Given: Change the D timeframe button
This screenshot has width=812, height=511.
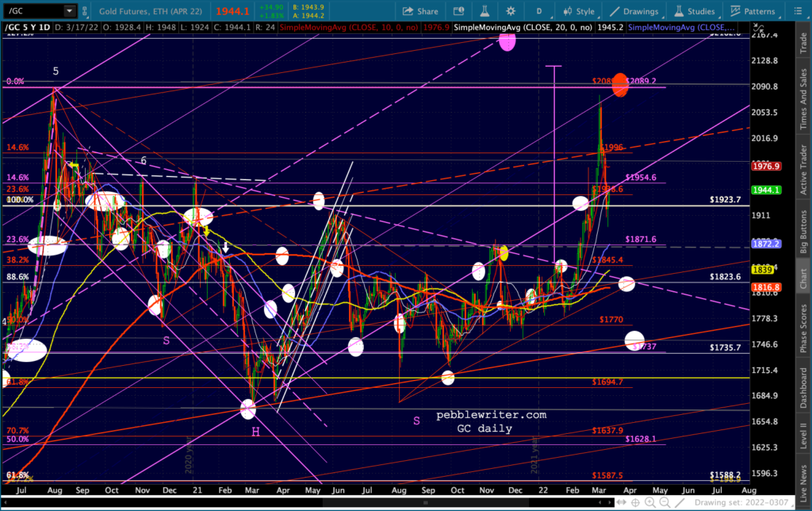Looking at the screenshot, I should tap(539, 11).
